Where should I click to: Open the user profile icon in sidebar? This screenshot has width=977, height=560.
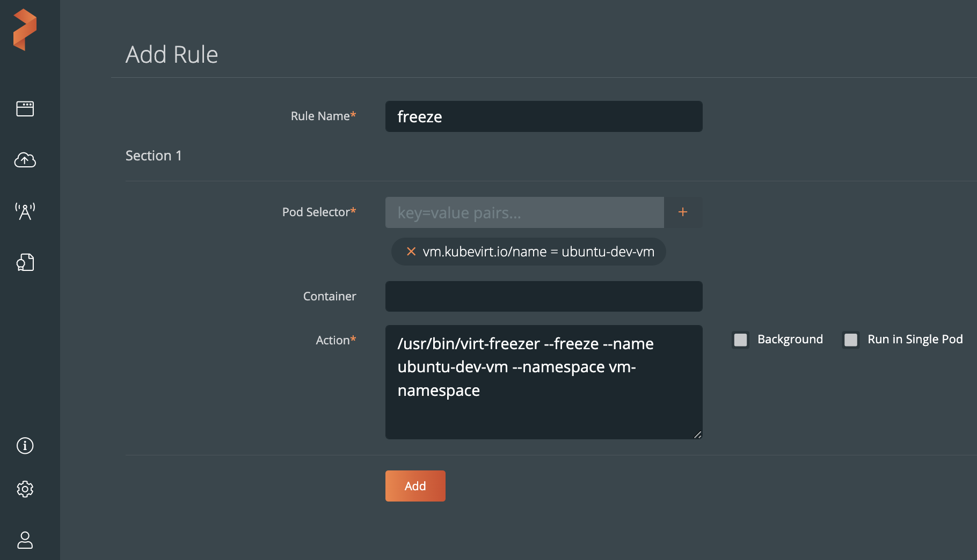(x=25, y=540)
